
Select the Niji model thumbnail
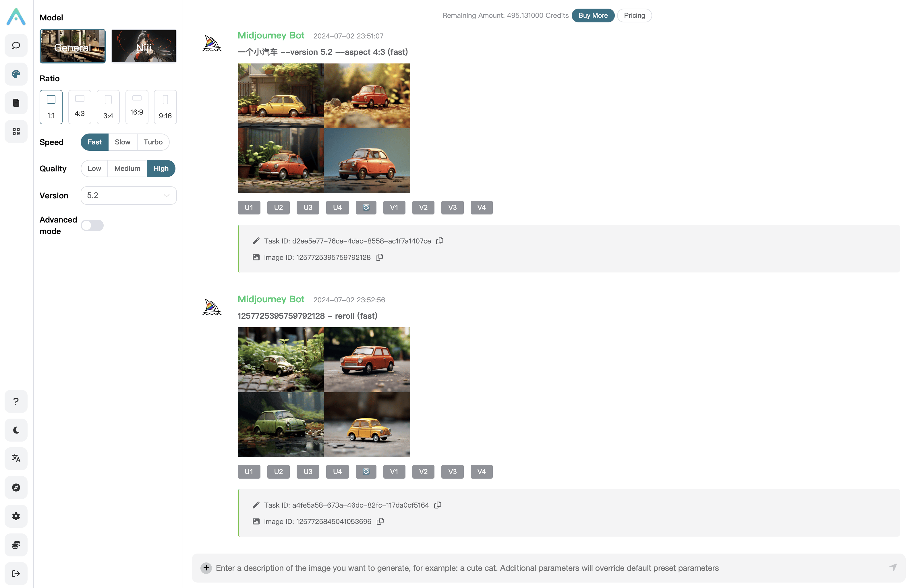[x=144, y=46]
